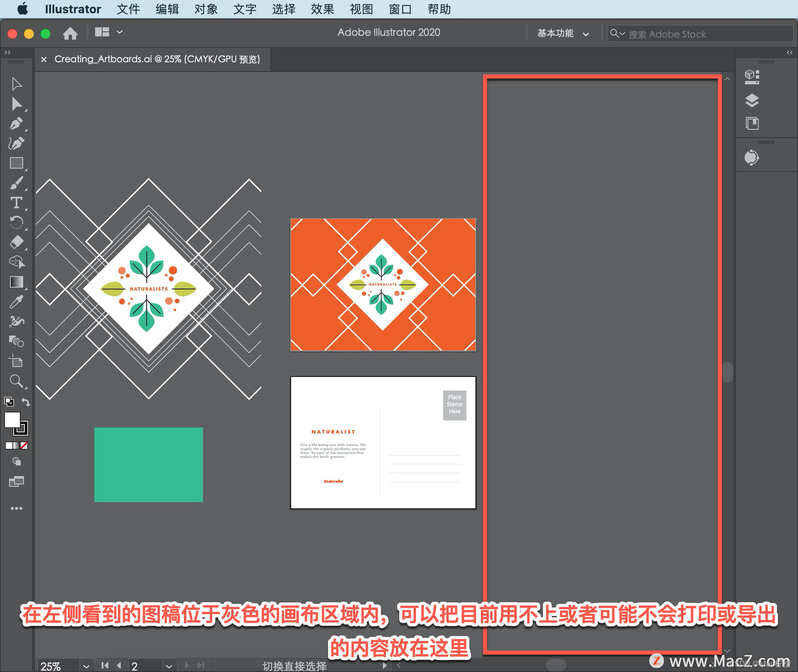Select the Type tool
798x672 pixels.
17,203
